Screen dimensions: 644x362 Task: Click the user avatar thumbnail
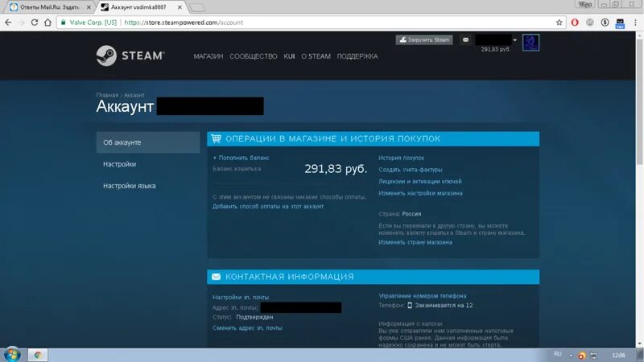click(x=530, y=43)
